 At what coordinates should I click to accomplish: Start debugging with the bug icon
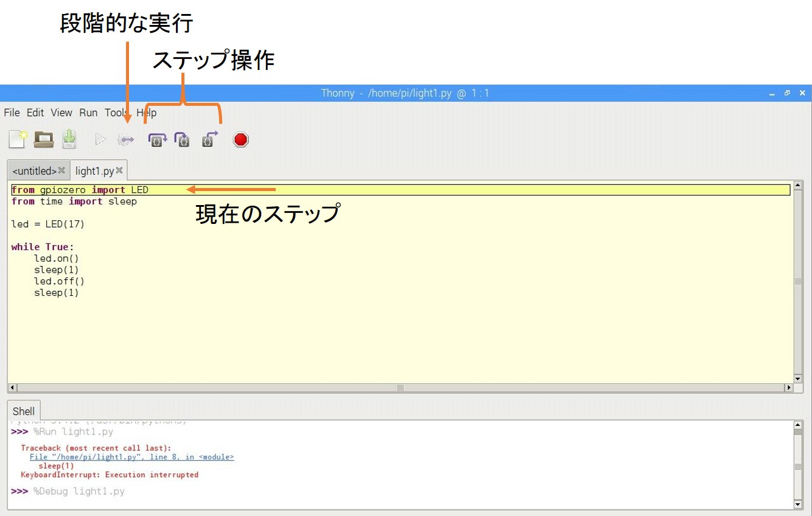point(126,140)
